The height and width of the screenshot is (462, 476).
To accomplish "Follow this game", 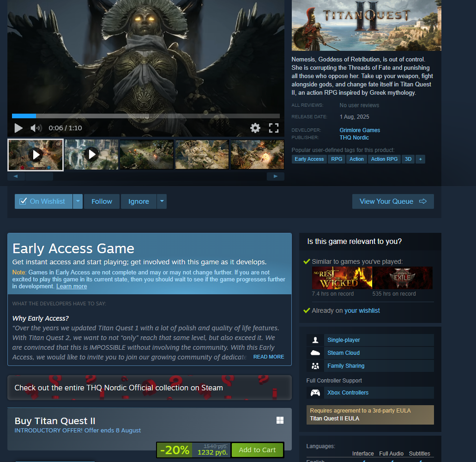I will 102,201.
